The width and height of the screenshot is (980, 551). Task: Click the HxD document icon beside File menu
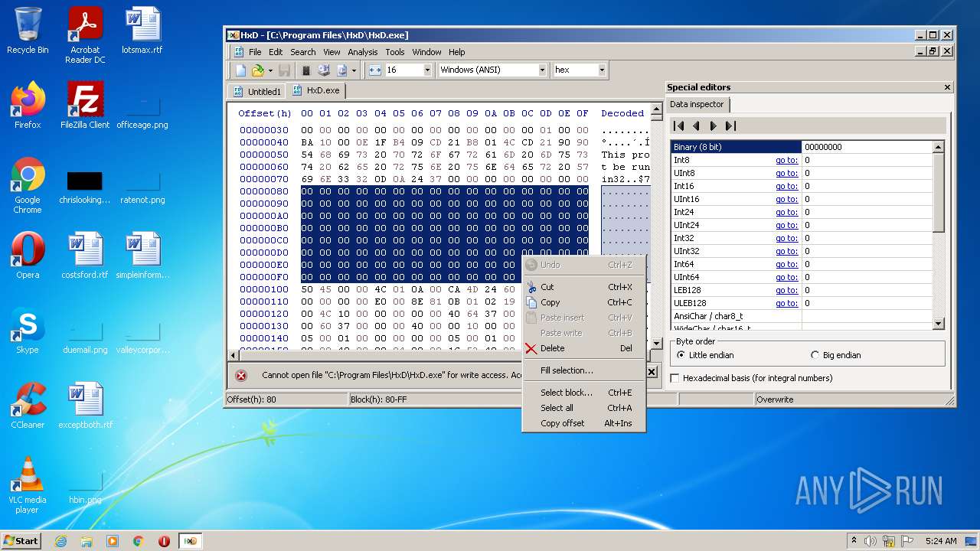[239, 52]
